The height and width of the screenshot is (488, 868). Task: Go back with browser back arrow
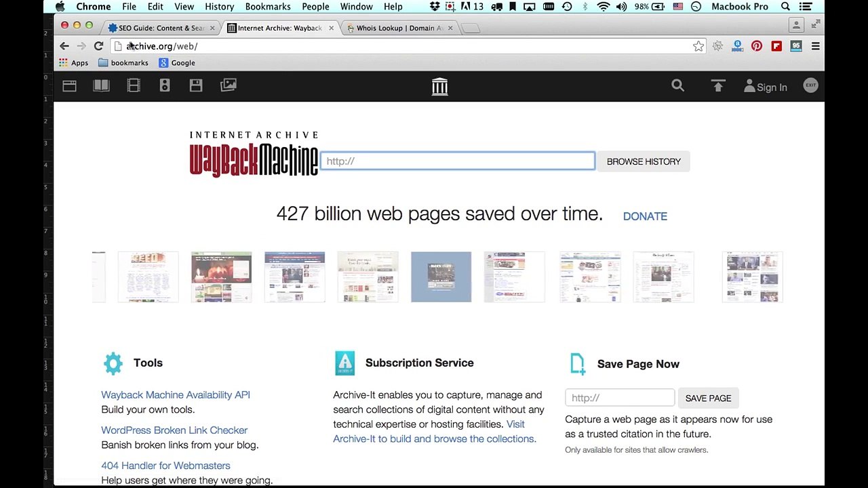tap(64, 46)
